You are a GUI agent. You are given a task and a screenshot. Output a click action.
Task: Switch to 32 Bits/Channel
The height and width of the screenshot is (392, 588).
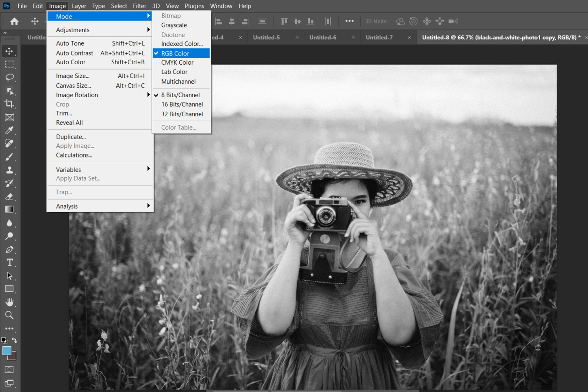point(181,114)
